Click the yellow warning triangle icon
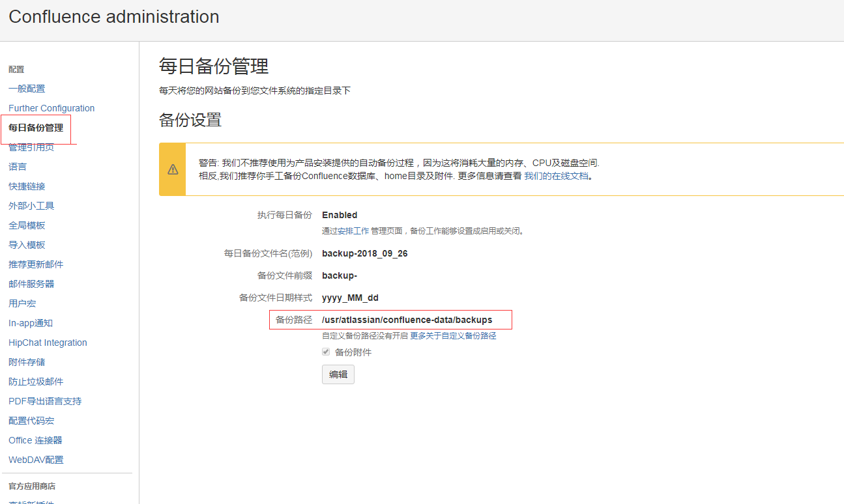This screenshot has height=504, width=844. (173, 169)
